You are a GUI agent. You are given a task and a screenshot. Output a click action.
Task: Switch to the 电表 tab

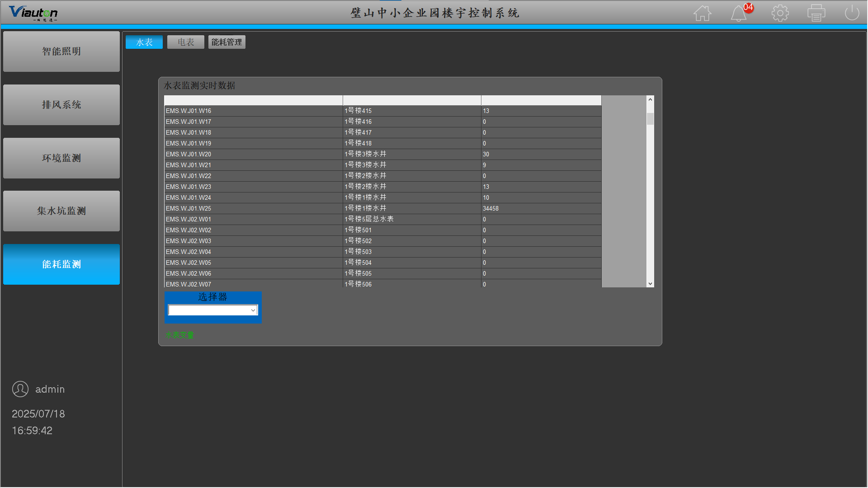click(185, 42)
